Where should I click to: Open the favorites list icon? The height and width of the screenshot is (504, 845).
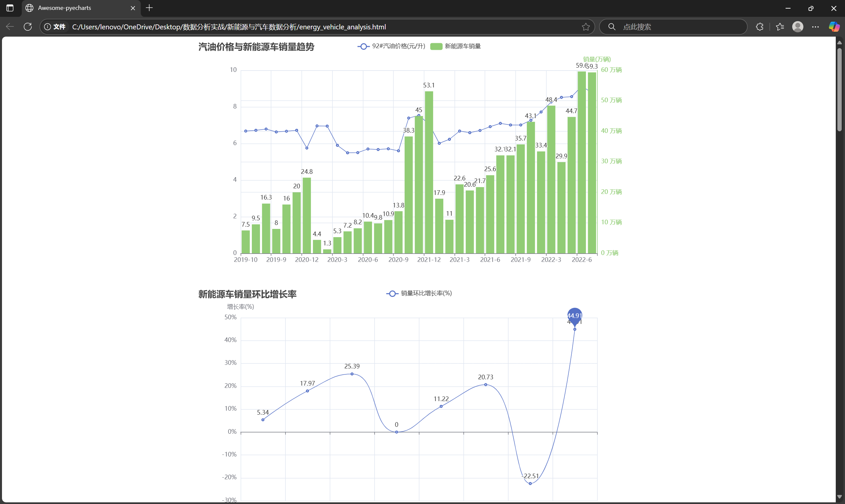tap(780, 26)
